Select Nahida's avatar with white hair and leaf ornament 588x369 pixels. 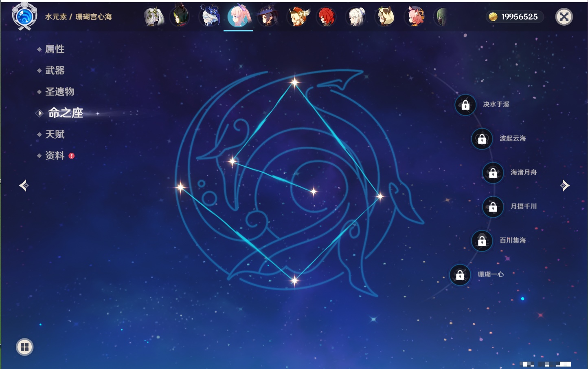pyautogui.click(x=154, y=17)
